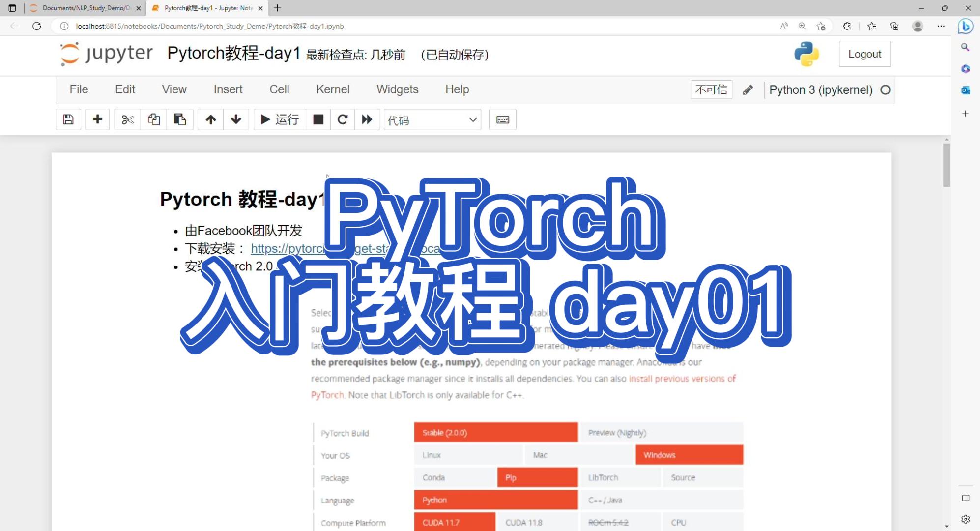980x531 pixels.
Task: Choose the CUDA 11.8 compute platform
Action: pyautogui.click(x=537, y=522)
